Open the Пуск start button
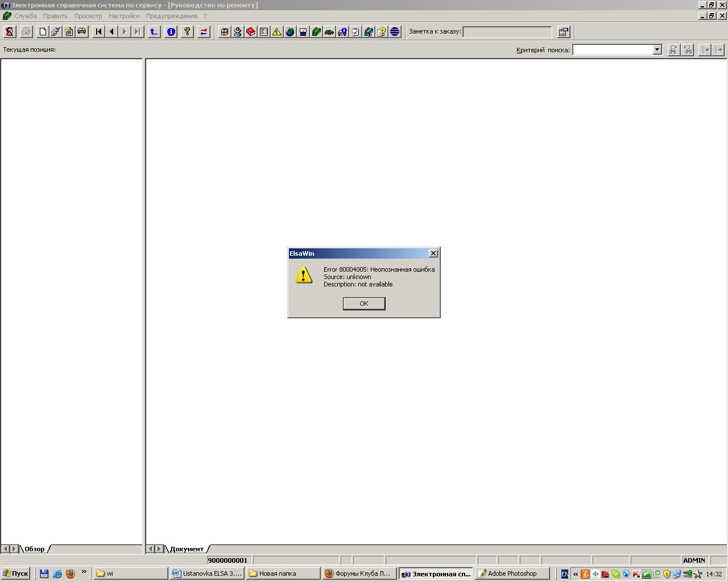The height and width of the screenshot is (582, 728). click(15, 573)
